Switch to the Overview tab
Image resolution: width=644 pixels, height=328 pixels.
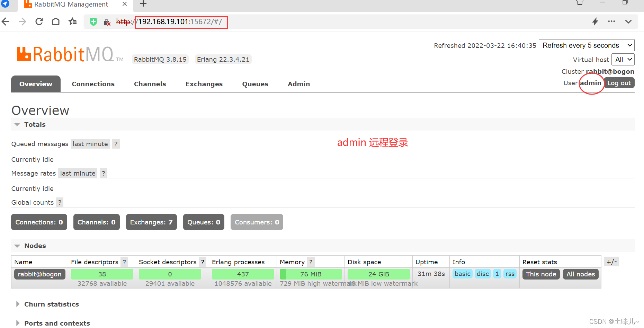point(36,84)
